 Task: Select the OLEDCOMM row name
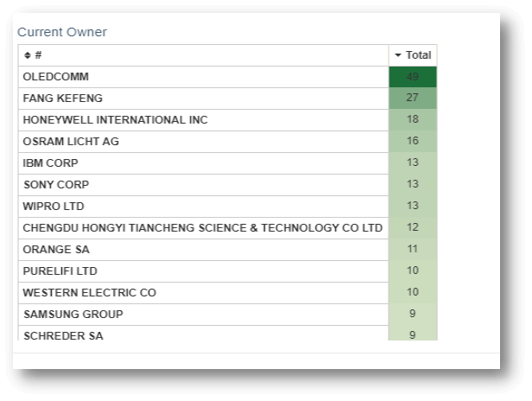[x=55, y=77]
